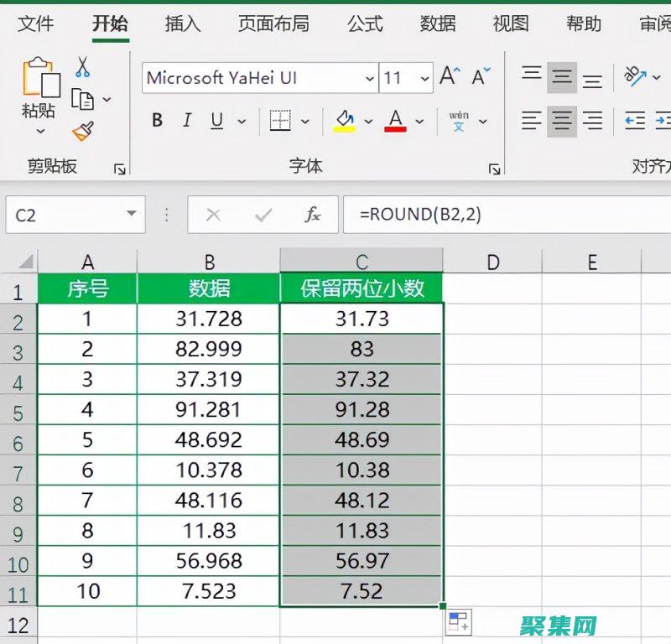This screenshot has width=671, height=644.
Task: Open the font size dropdown
Action: pyautogui.click(x=424, y=77)
